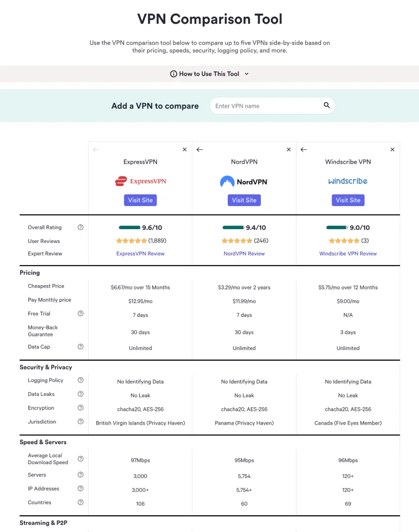Click the search magnifier icon
The width and height of the screenshot is (419, 532).
327,106
